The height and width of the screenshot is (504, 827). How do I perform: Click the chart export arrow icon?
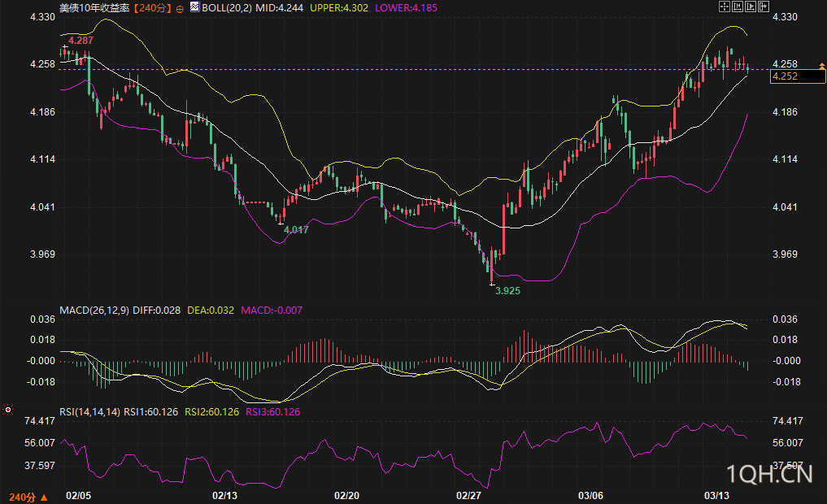[764, 7]
